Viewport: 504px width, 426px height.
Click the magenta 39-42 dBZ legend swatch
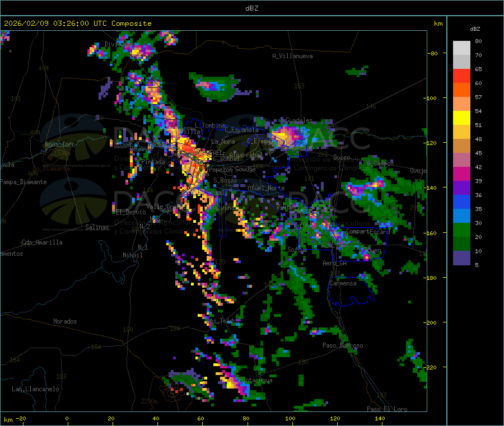pos(461,174)
